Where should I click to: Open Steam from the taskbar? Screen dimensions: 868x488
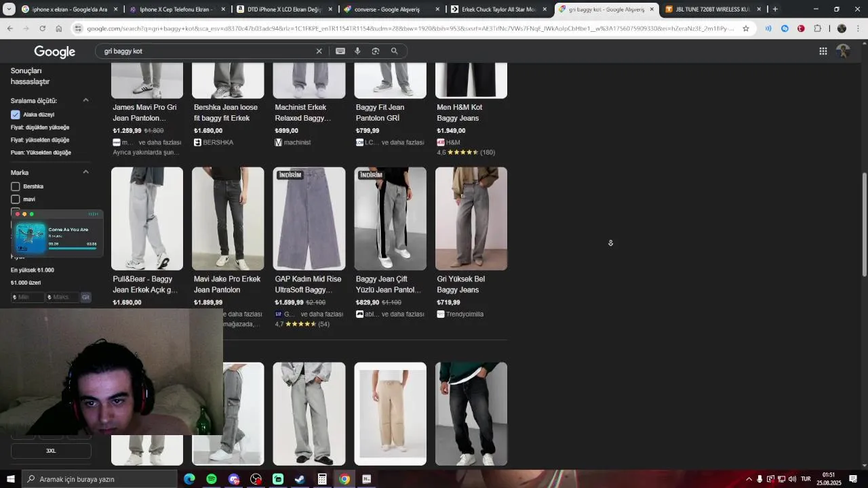(300, 479)
